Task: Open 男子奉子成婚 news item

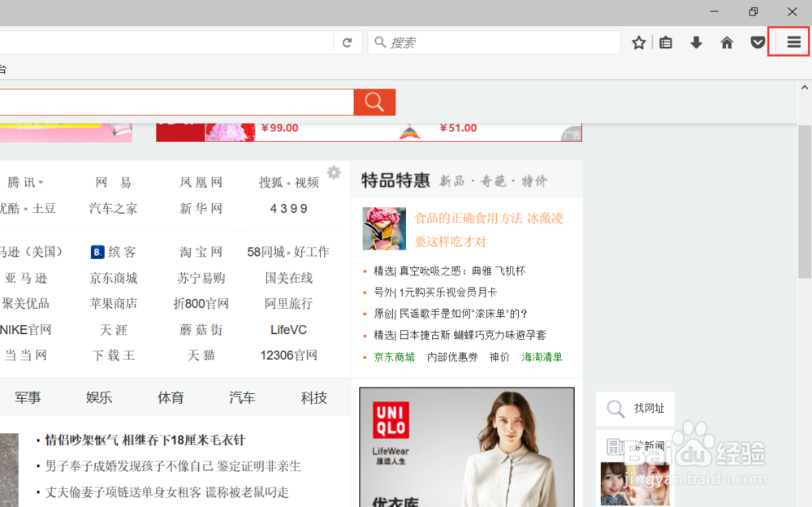Action: coord(173,466)
